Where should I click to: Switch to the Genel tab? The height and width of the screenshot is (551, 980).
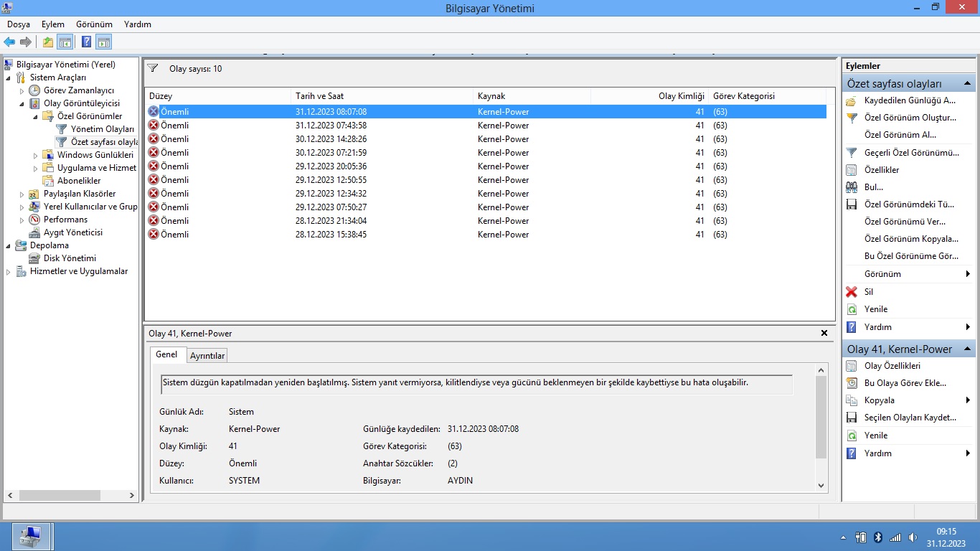coord(166,354)
